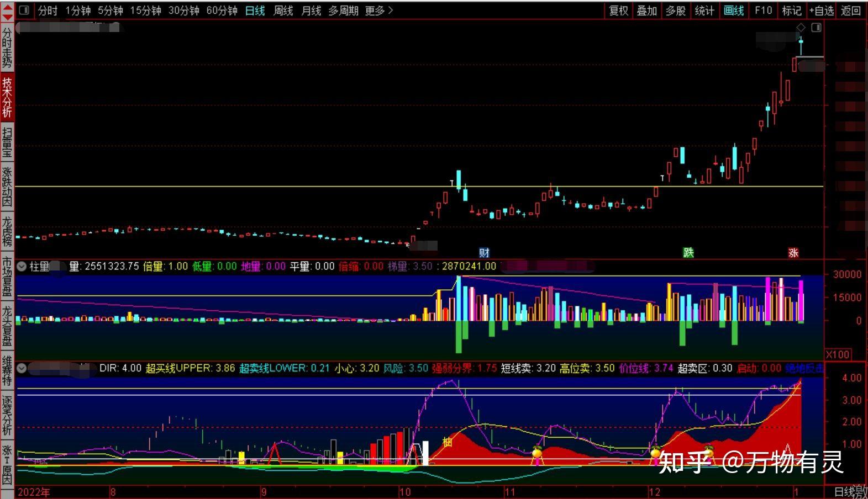Select the 5分钟 period
The image size is (868, 499).
point(110,10)
